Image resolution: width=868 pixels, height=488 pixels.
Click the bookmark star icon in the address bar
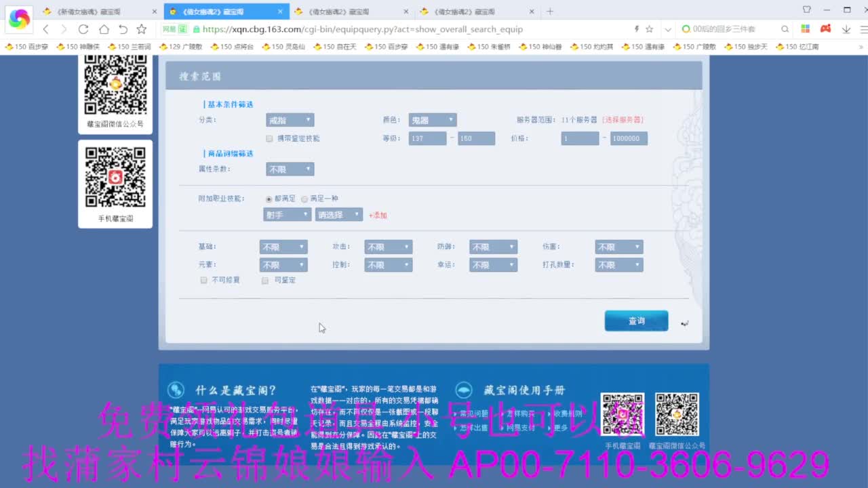click(648, 29)
